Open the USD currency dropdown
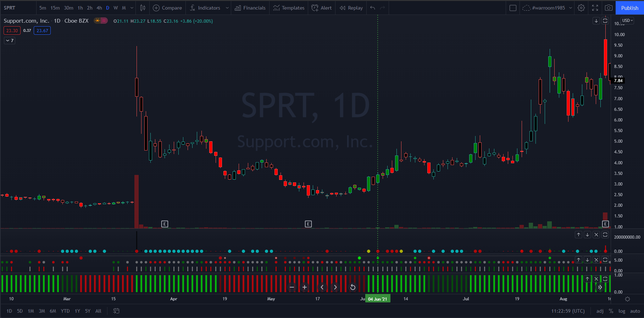Image resolution: width=644 pixels, height=318 pixels. coord(627,21)
